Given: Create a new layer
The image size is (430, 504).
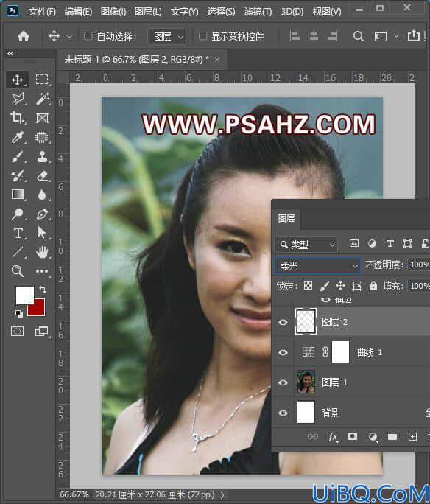Looking at the screenshot, I should click(x=412, y=436).
